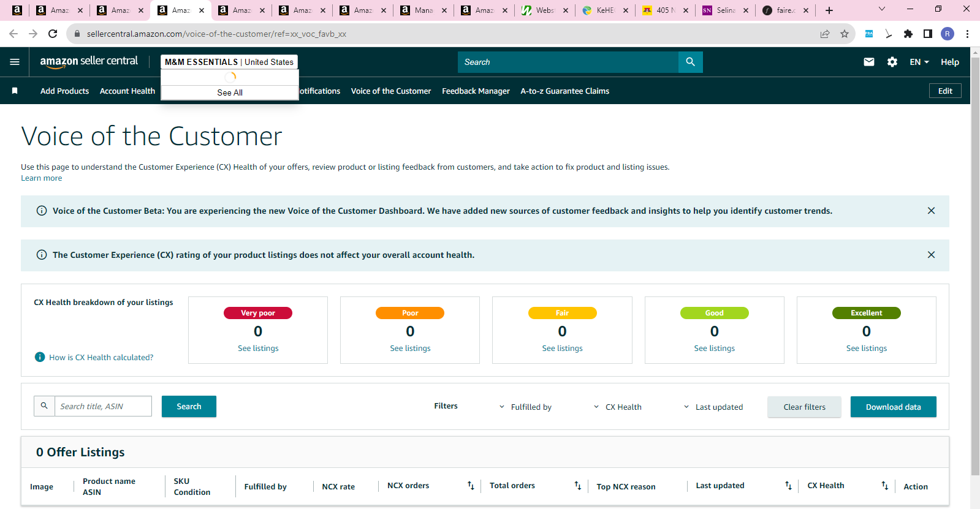
Task: Click the FBA extension icon
Action: click(x=869, y=34)
